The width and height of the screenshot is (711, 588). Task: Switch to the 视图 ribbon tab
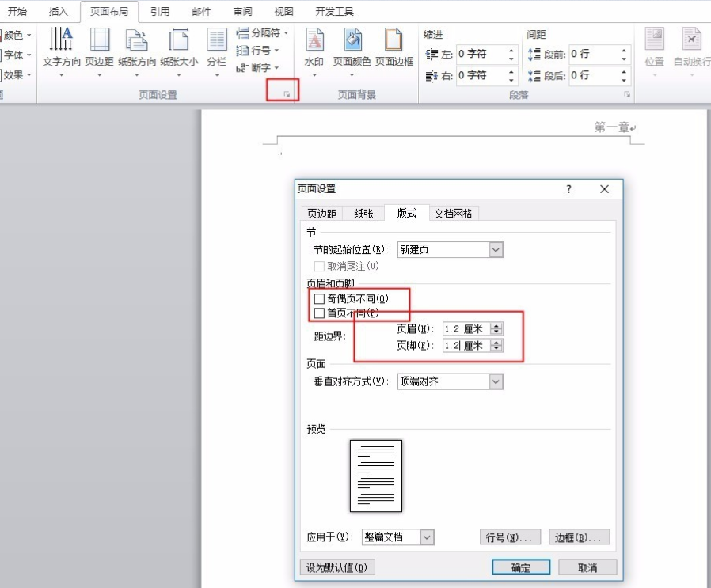click(x=283, y=11)
